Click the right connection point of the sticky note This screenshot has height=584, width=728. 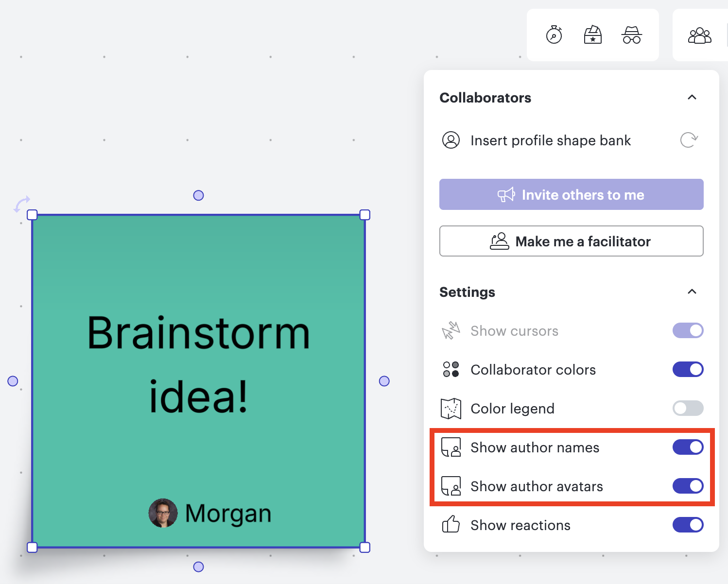pyautogui.click(x=384, y=381)
